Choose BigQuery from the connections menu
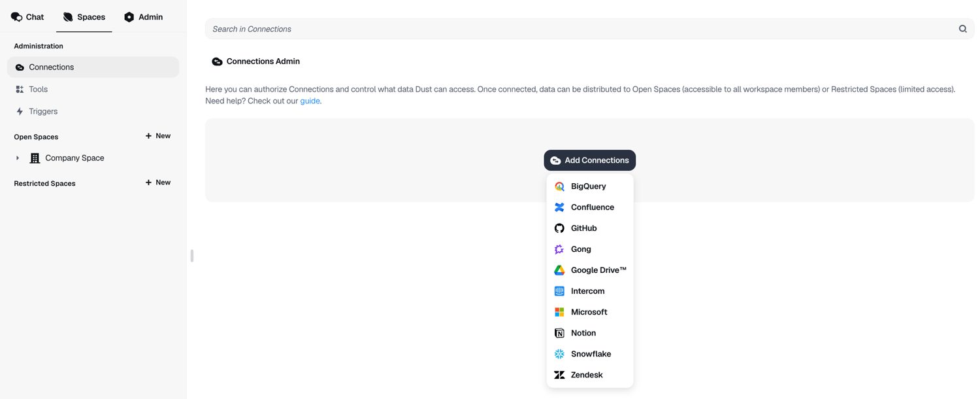 click(590, 186)
